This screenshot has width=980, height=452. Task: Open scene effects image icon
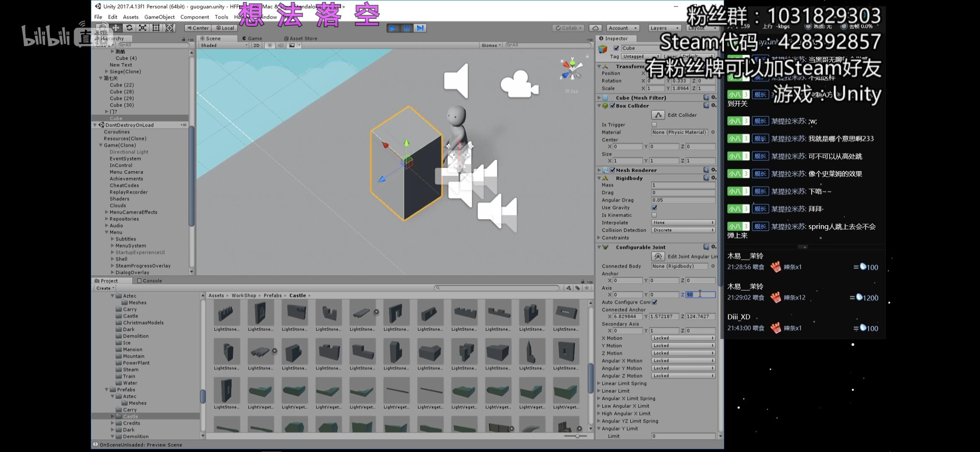(292, 45)
